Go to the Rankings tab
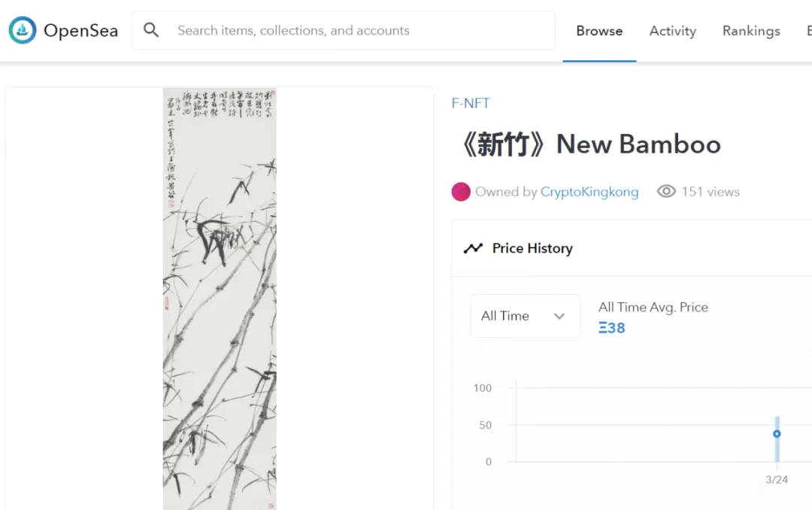Image resolution: width=812 pixels, height=510 pixels. (750, 31)
